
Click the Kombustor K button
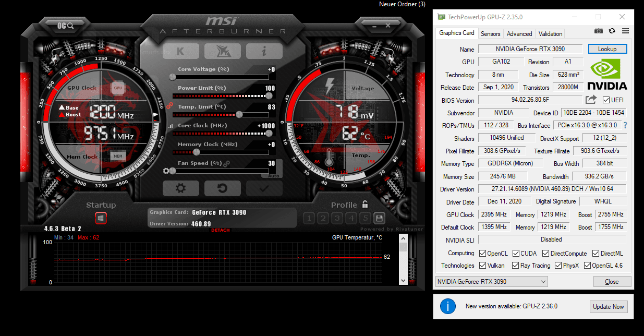181,51
